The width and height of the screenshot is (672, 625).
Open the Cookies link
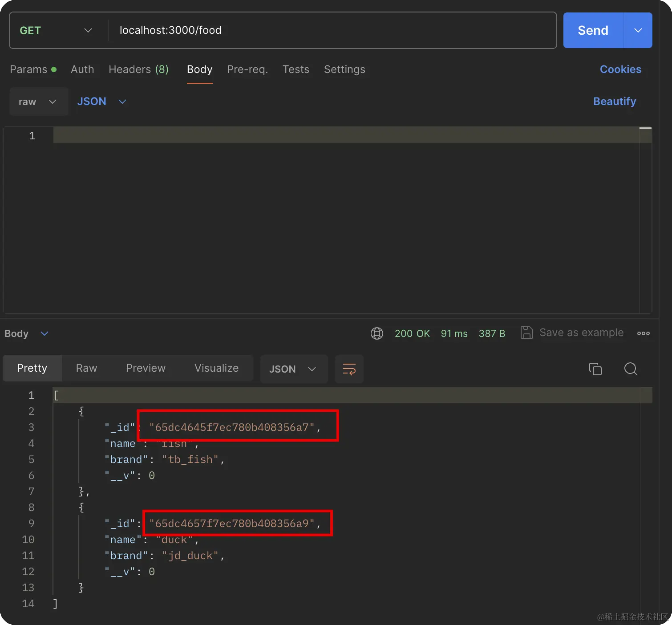(x=621, y=69)
